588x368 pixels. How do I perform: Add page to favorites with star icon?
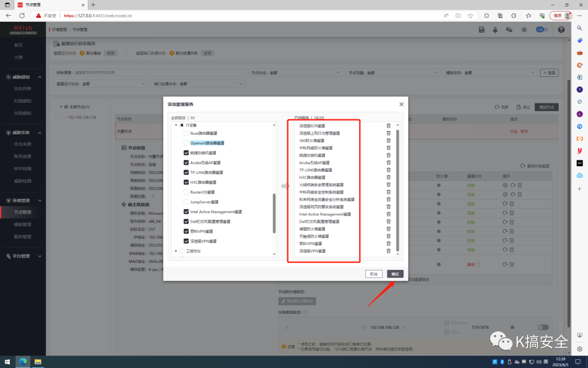tap(470, 16)
